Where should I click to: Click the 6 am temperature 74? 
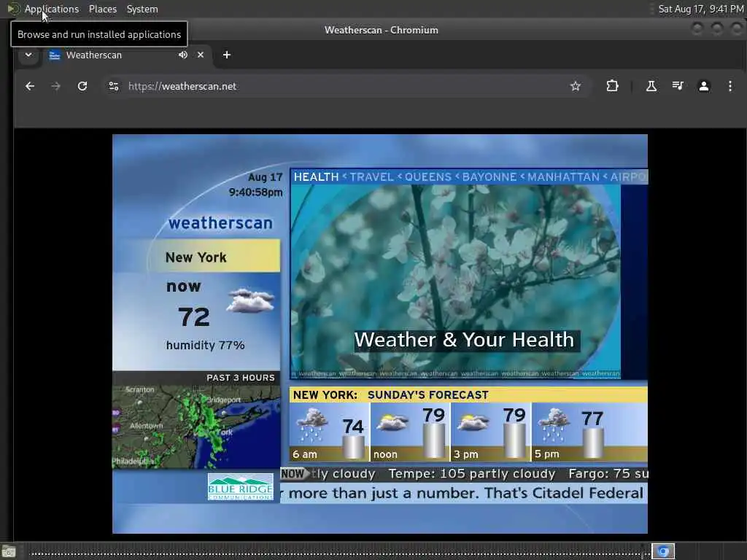coord(352,427)
